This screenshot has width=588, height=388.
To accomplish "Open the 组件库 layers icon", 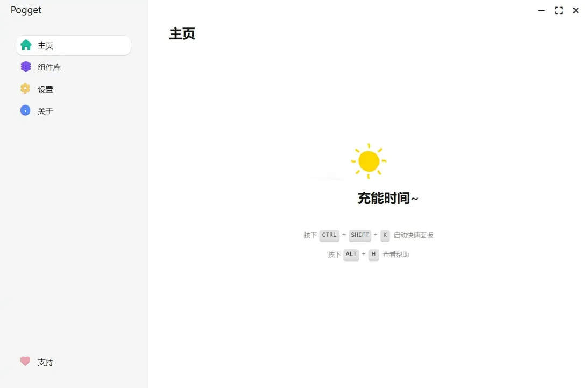I will [x=26, y=67].
